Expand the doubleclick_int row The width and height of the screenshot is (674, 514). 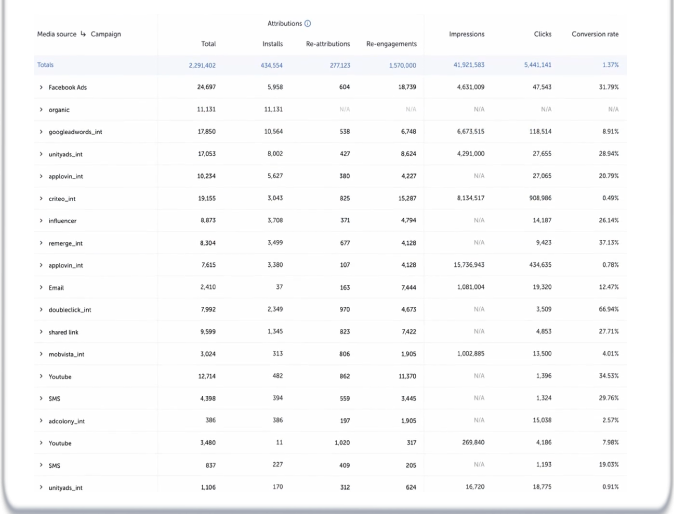pos(41,309)
